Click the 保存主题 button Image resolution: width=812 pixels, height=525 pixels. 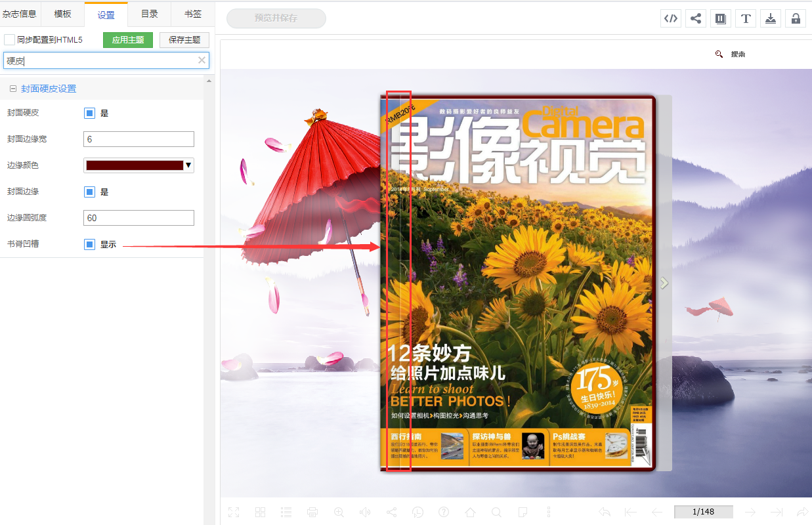184,40
